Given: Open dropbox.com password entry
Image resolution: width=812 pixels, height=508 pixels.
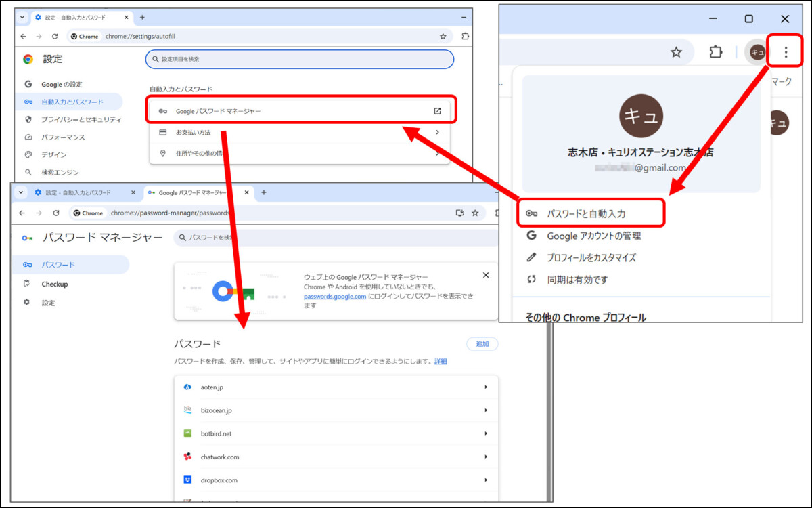Looking at the screenshot, I should (x=336, y=480).
